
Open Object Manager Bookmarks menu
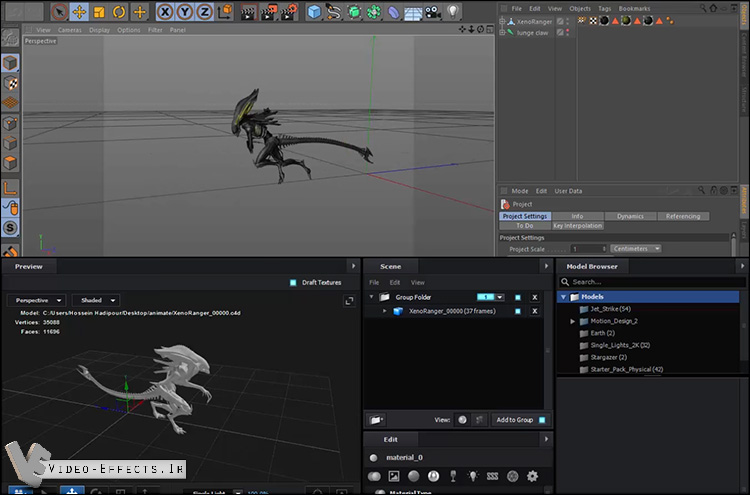[634, 9]
